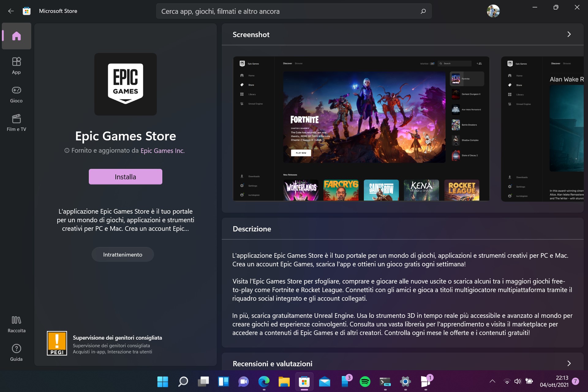This screenshot has height=392, width=588.
Task: Click the Microsoft Store taskbar icon
Action: click(304, 382)
